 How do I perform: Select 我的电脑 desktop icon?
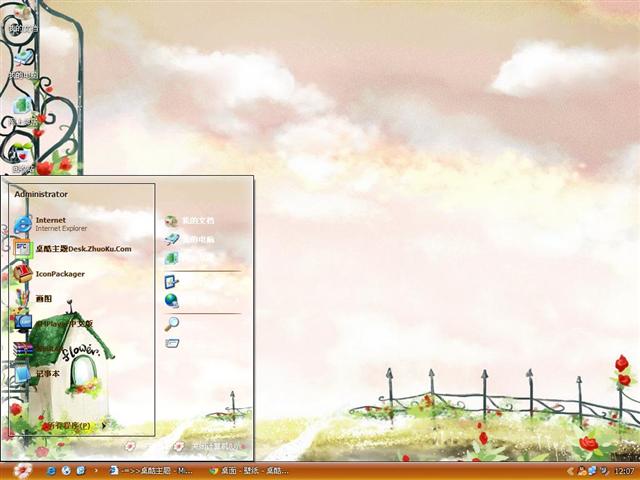pyautogui.click(x=23, y=65)
